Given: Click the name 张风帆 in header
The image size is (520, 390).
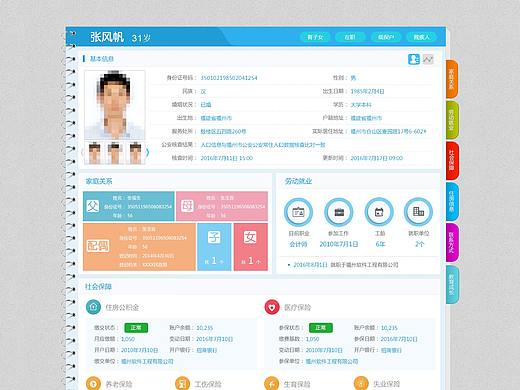Looking at the screenshot, I should [x=107, y=37].
